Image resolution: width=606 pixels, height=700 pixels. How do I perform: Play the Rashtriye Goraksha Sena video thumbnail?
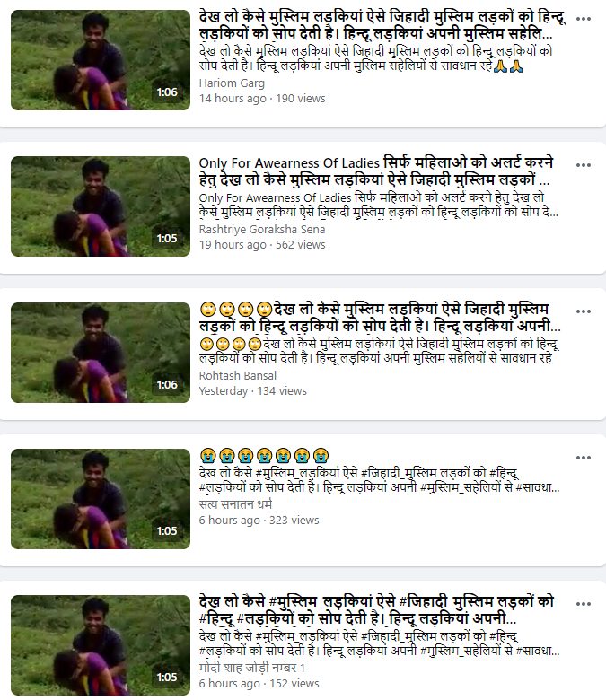101,206
